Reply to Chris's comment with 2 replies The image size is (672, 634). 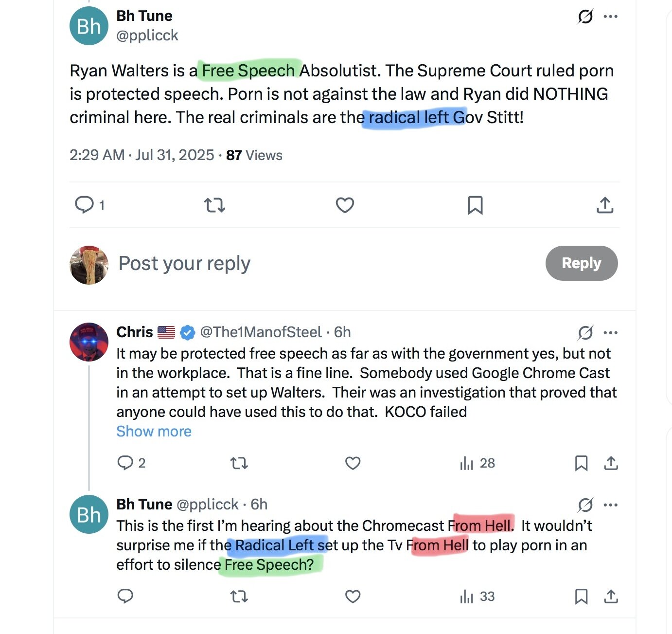(x=131, y=463)
